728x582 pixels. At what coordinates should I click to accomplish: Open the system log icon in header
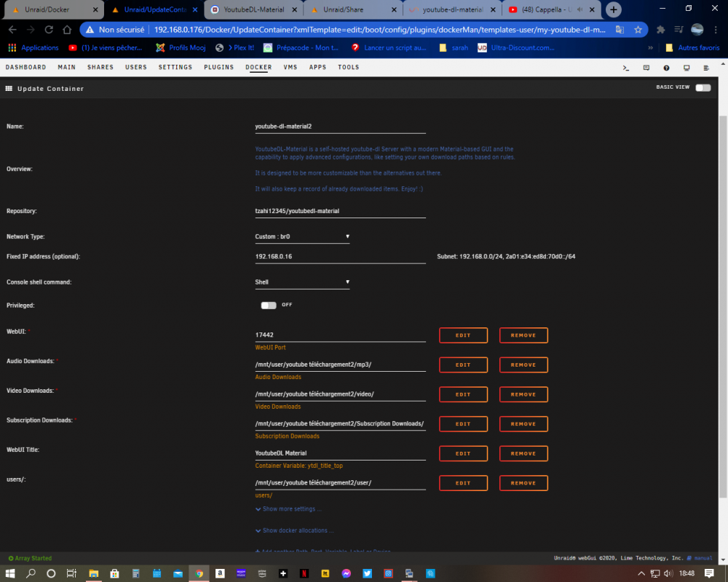coord(706,68)
